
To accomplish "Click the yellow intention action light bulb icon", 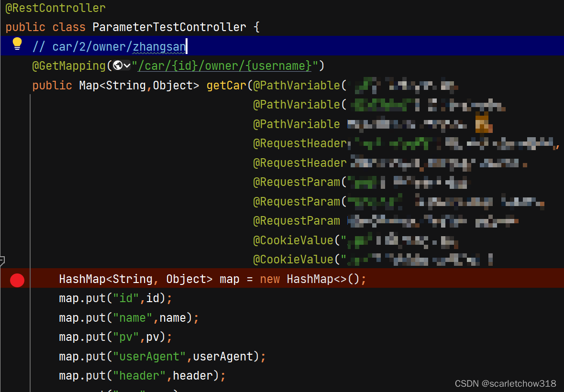I will [17, 43].
